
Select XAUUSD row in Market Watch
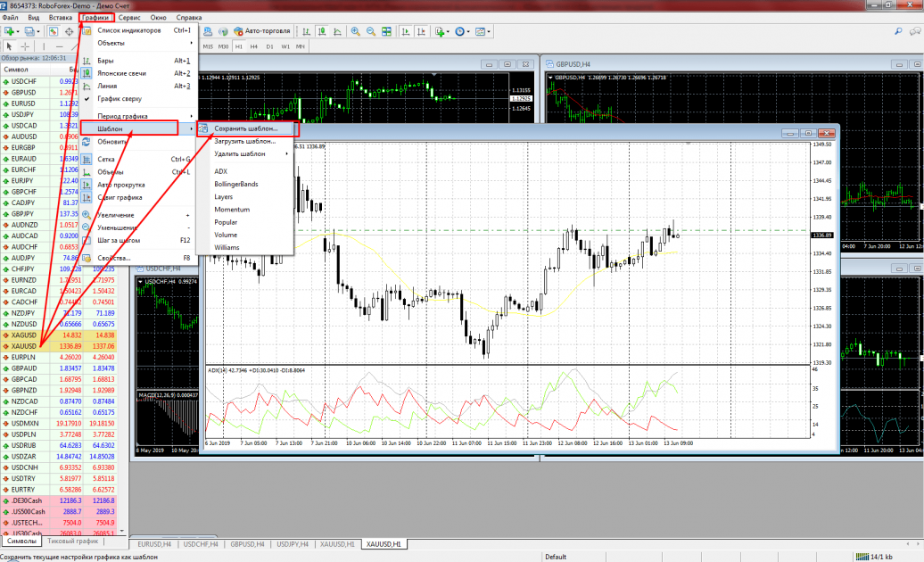[25, 346]
